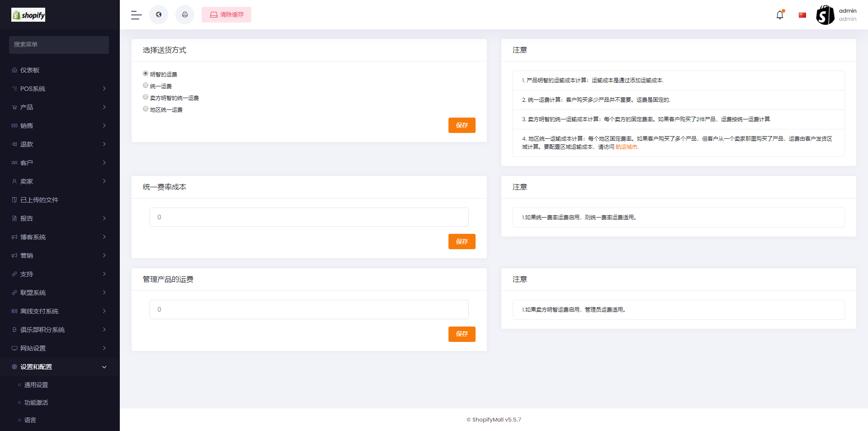868x431 pixels.
Task: Open 仪表板 dashboard from sidebar
Action: (x=30, y=70)
